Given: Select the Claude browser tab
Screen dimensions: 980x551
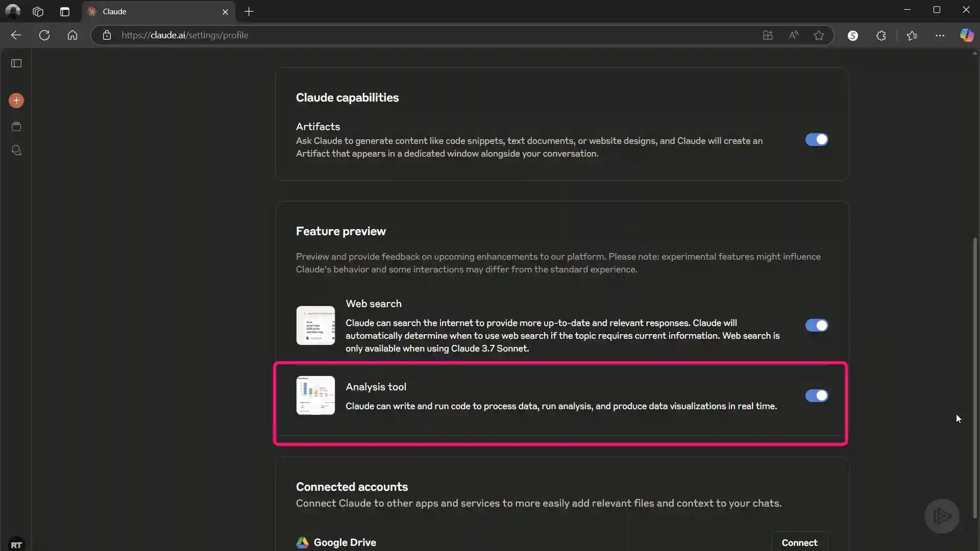Looking at the screenshot, I should pos(158,11).
